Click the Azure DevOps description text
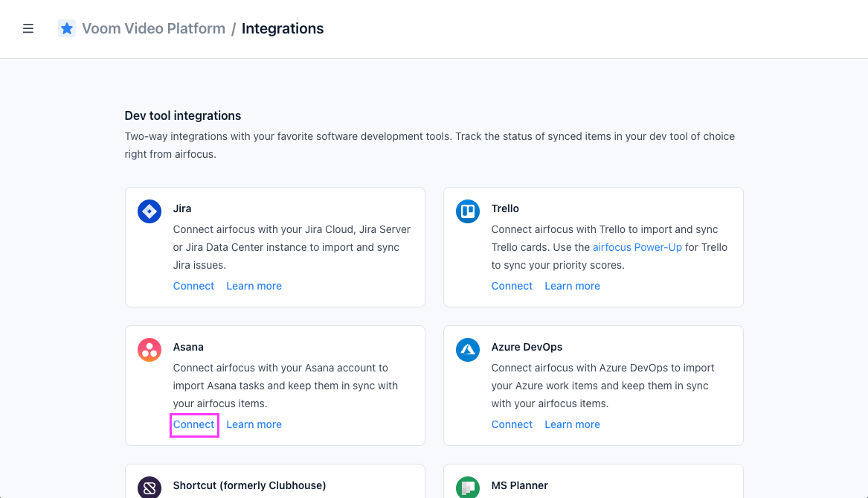Viewport: 868px width, 498px height. click(x=602, y=386)
